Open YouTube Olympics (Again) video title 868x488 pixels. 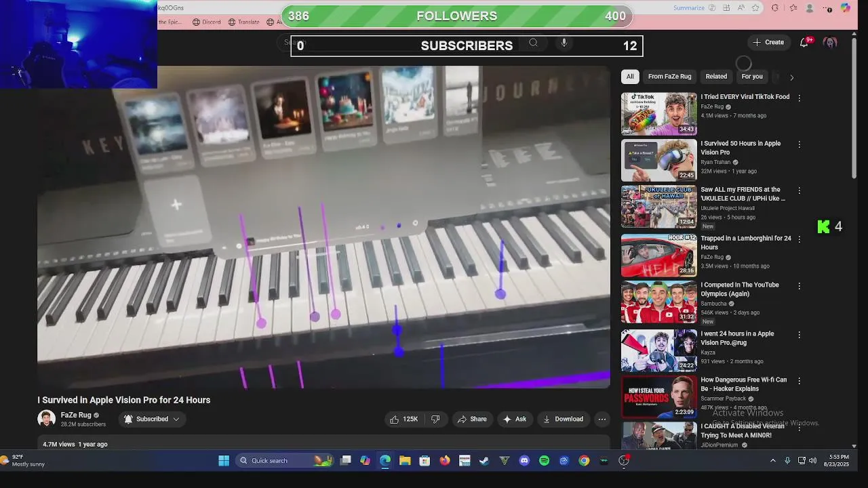(739, 289)
